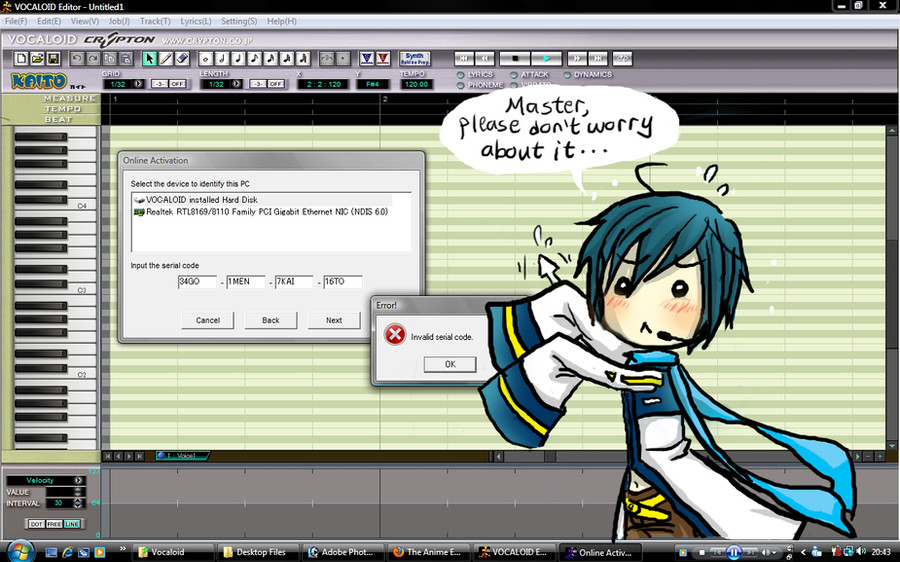Click the copy icon in toolbar

[109, 58]
